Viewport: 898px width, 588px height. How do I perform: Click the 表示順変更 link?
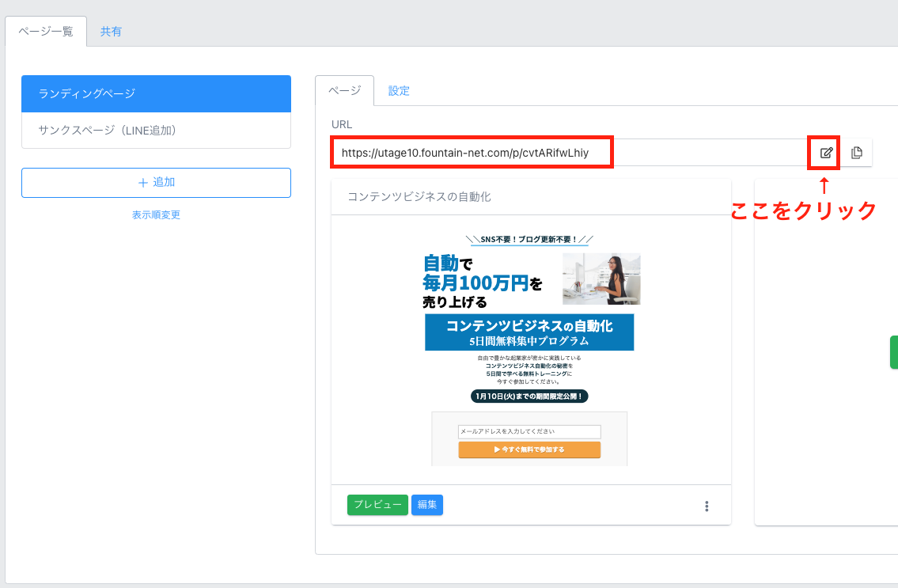pyautogui.click(x=156, y=214)
